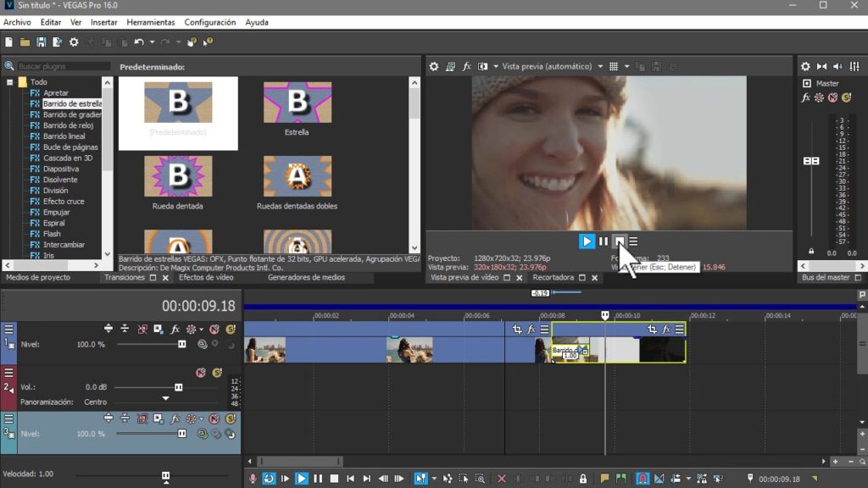Adjust the Vol. slider on audio track
The width and height of the screenshot is (868, 488).
[x=178, y=387]
